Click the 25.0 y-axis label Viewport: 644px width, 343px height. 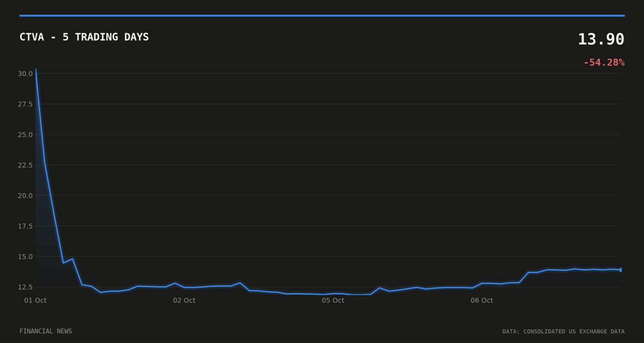(x=25, y=135)
